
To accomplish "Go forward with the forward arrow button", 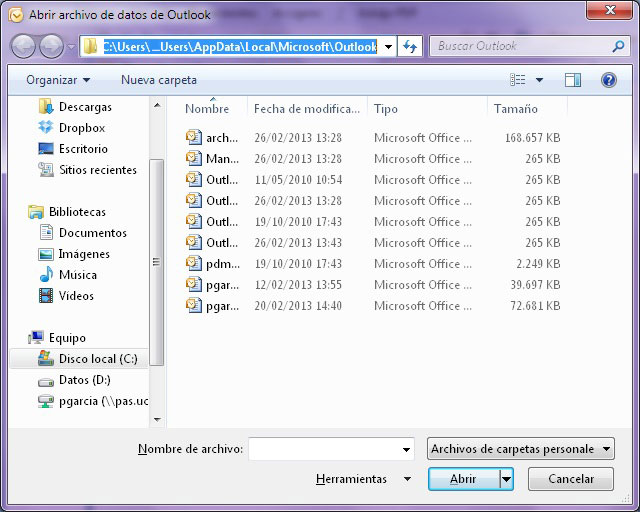I will [x=52, y=46].
